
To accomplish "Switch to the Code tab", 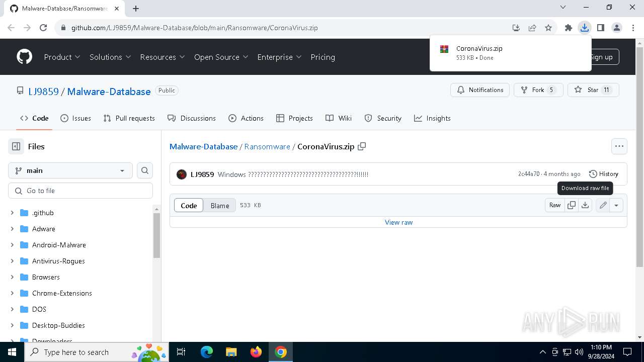I will click(x=34, y=118).
